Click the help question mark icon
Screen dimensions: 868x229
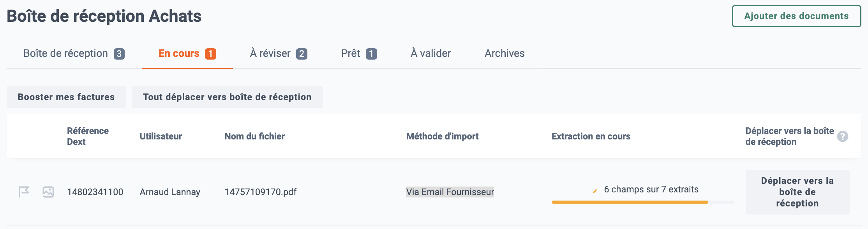[843, 136]
